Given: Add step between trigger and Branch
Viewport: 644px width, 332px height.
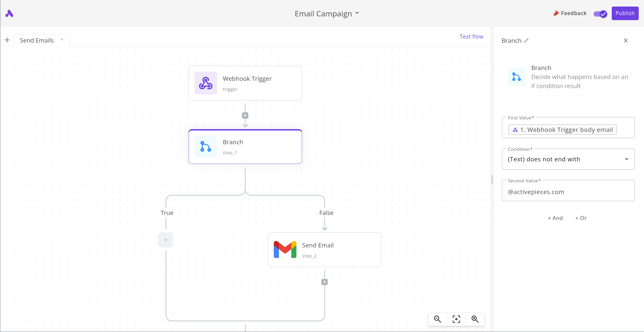Looking at the screenshot, I should 245,116.
